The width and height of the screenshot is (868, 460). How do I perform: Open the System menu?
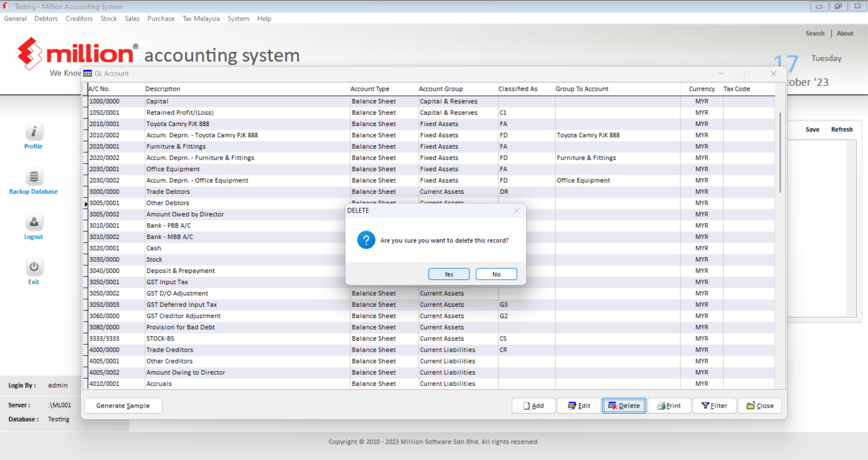(x=238, y=19)
